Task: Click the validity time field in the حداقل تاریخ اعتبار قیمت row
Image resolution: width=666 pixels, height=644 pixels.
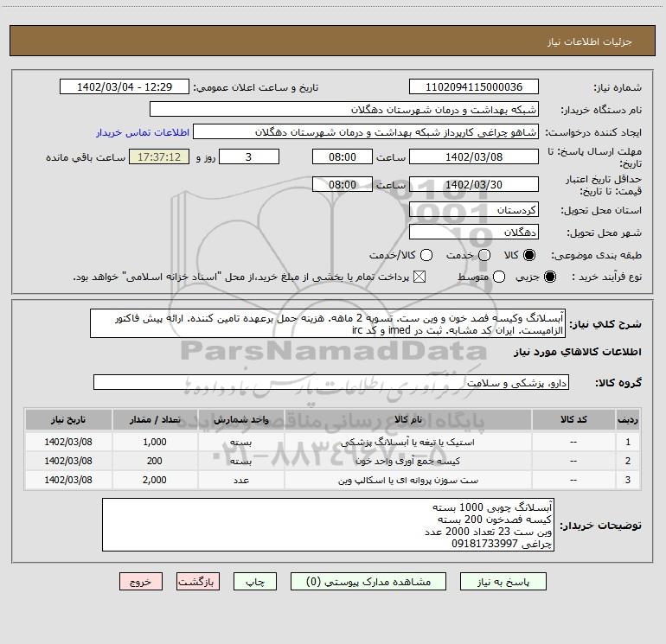Action: tap(343, 185)
